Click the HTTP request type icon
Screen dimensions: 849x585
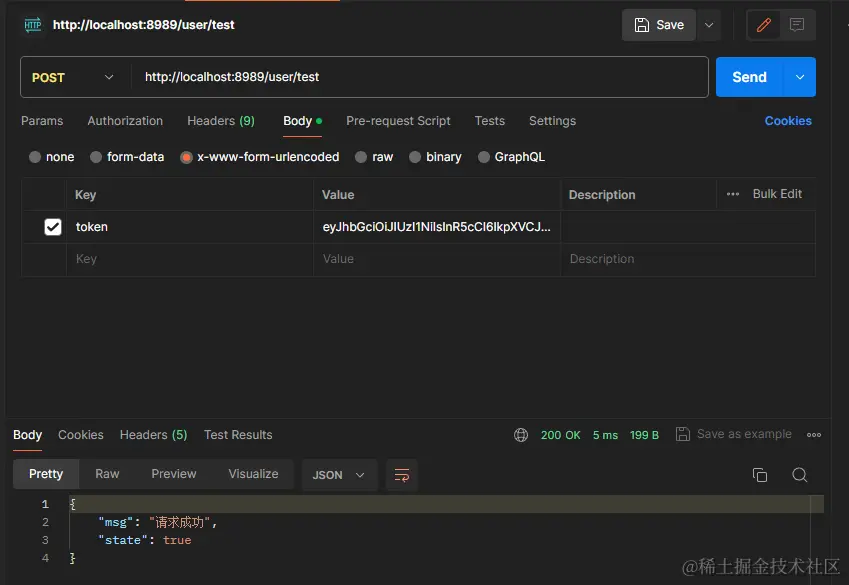coord(32,25)
